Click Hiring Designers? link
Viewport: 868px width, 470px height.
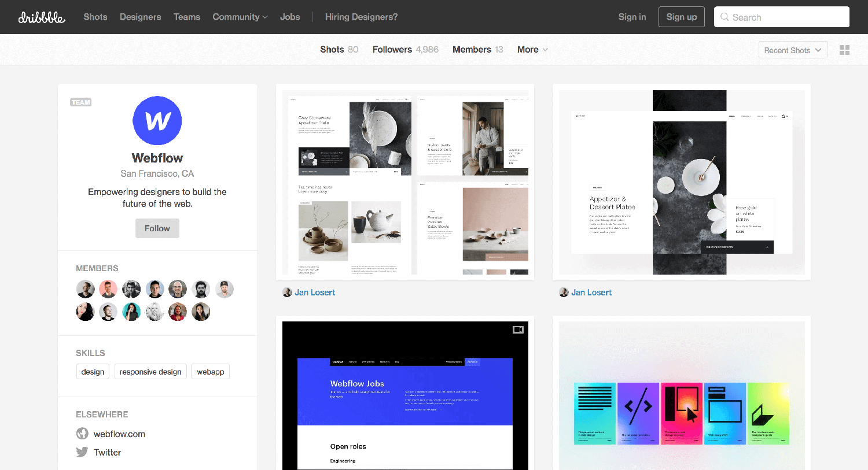362,17
